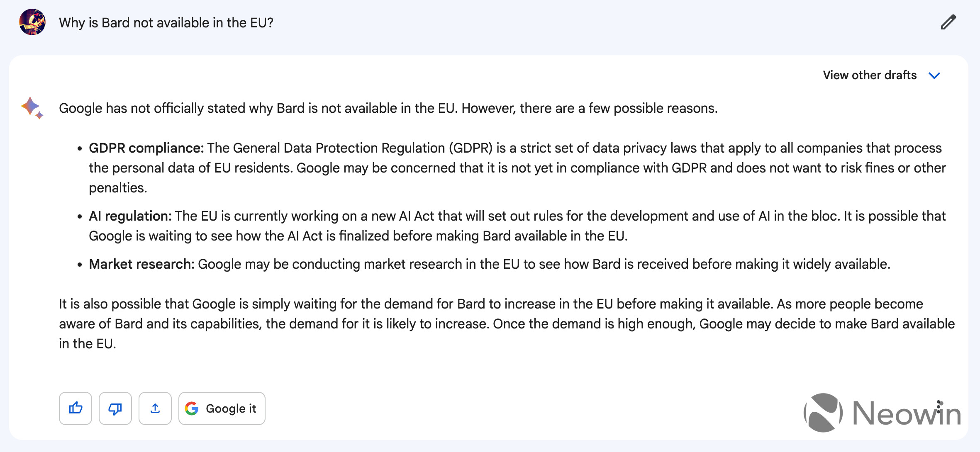Image resolution: width=980 pixels, height=452 pixels.
Task: Click the Google G logo in button
Action: [192, 408]
